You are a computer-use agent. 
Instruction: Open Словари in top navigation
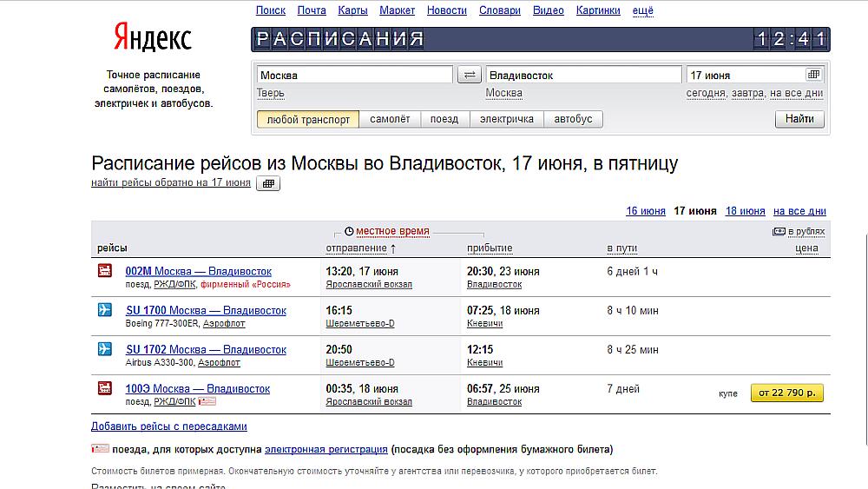[x=499, y=10]
